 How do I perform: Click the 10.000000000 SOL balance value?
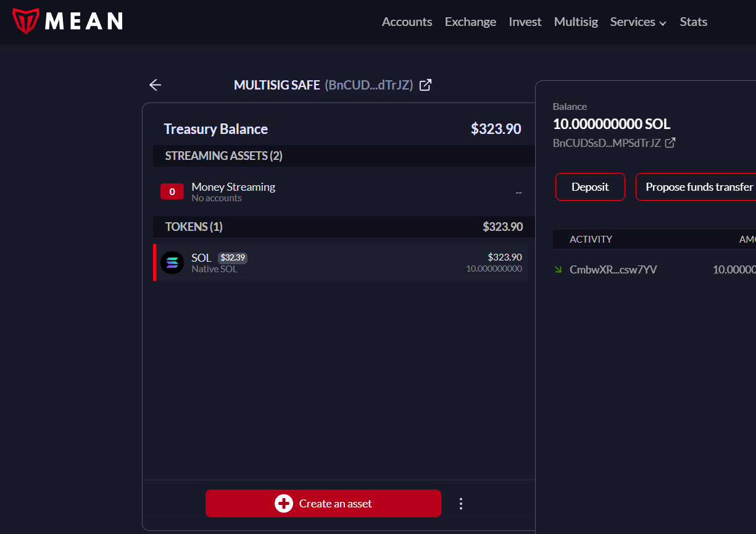click(612, 123)
